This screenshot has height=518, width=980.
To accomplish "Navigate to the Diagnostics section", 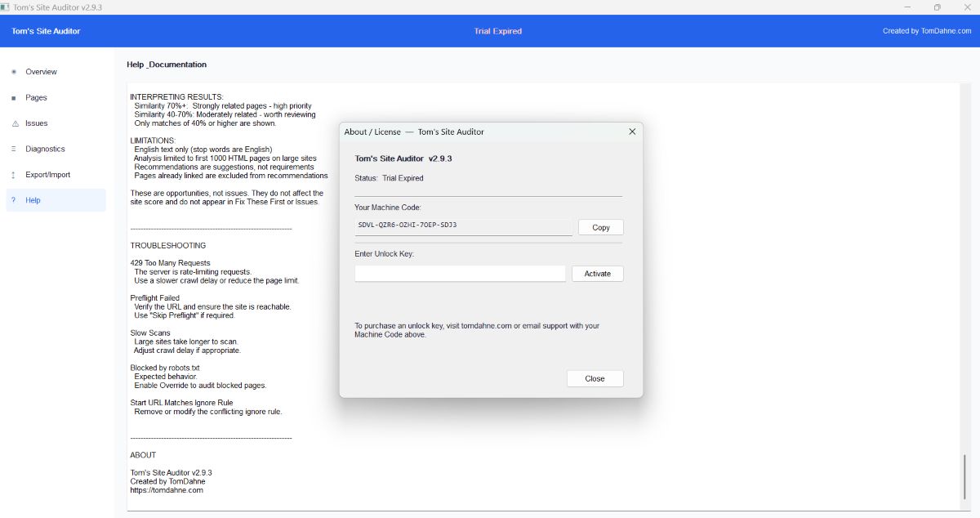I will pyautogui.click(x=47, y=149).
